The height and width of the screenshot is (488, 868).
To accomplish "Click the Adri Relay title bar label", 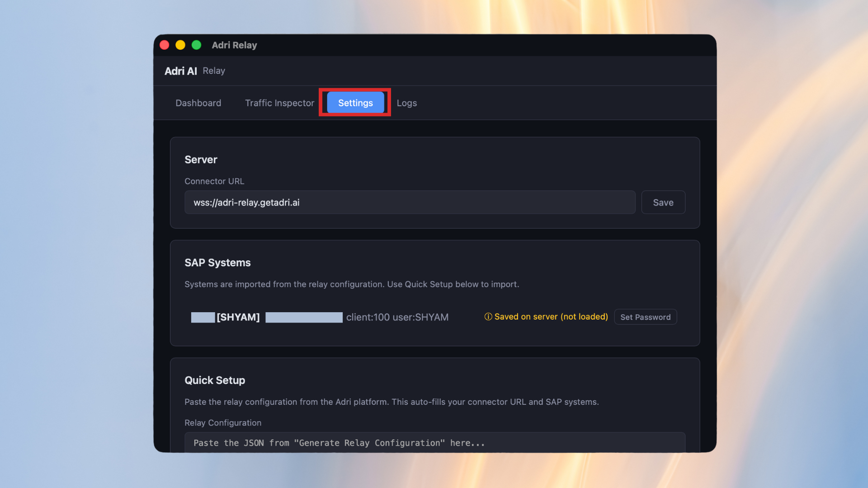I will 234,45.
